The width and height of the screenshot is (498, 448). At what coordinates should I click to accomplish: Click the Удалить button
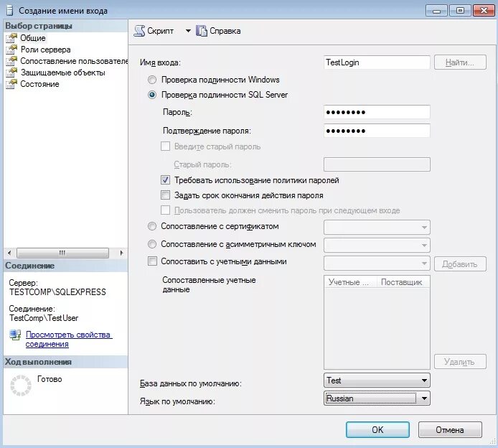[460, 362]
